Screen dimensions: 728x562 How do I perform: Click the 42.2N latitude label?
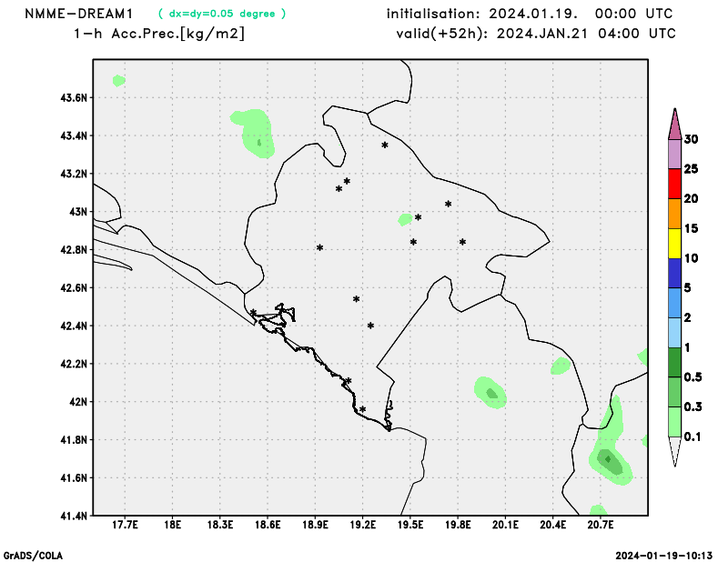(x=74, y=365)
